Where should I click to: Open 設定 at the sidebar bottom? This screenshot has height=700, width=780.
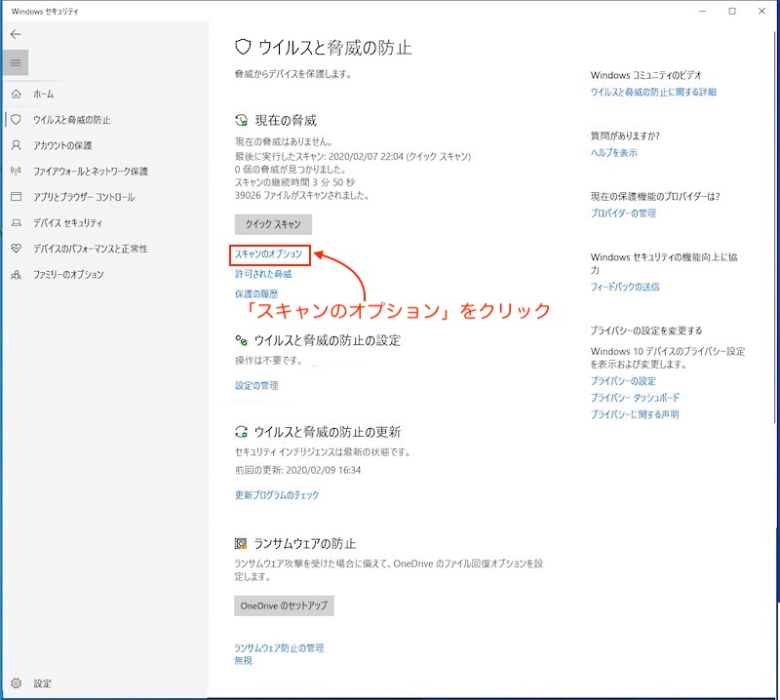(x=42, y=683)
